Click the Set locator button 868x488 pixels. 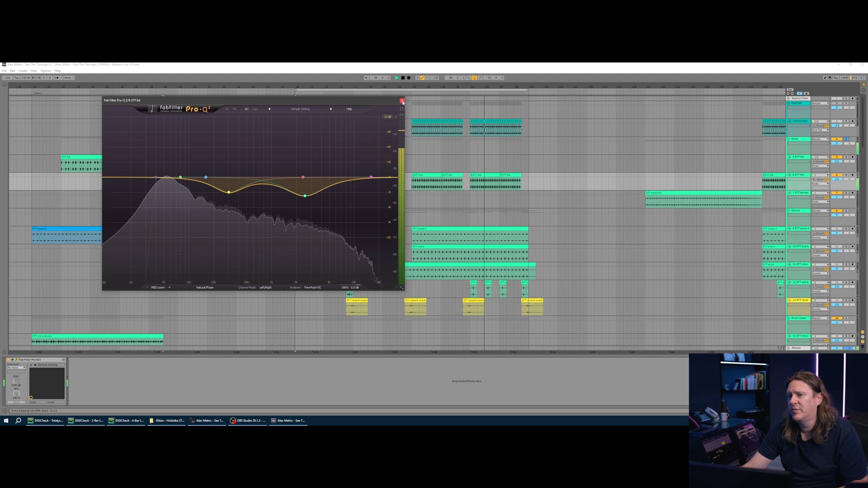click(790, 90)
